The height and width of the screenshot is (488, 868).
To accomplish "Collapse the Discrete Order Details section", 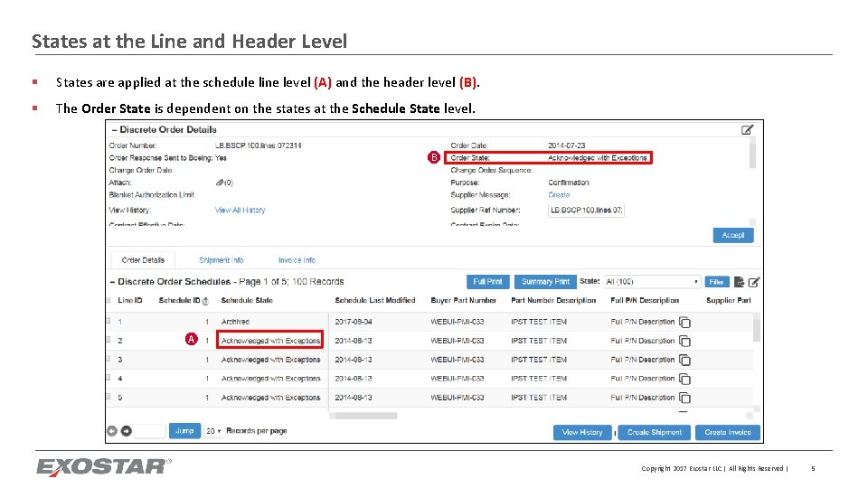I will [x=115, y=130].
